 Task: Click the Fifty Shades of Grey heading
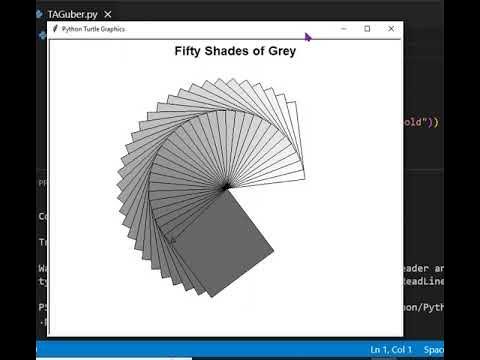point(235,51)
